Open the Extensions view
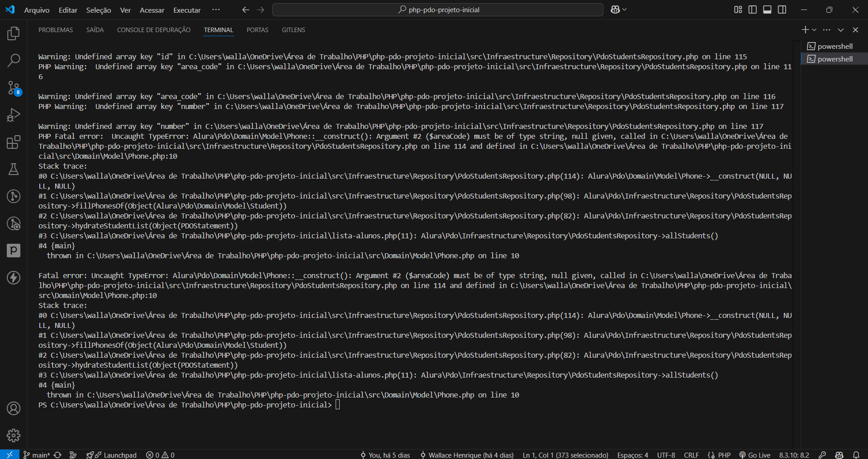This screenshot has height=459, width=868. coord(14,142)
